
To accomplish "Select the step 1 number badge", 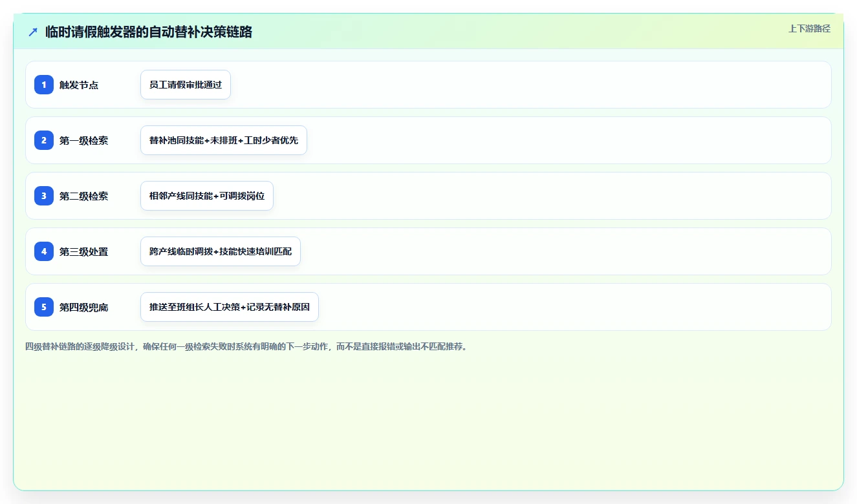I will (x=44, y=85).
